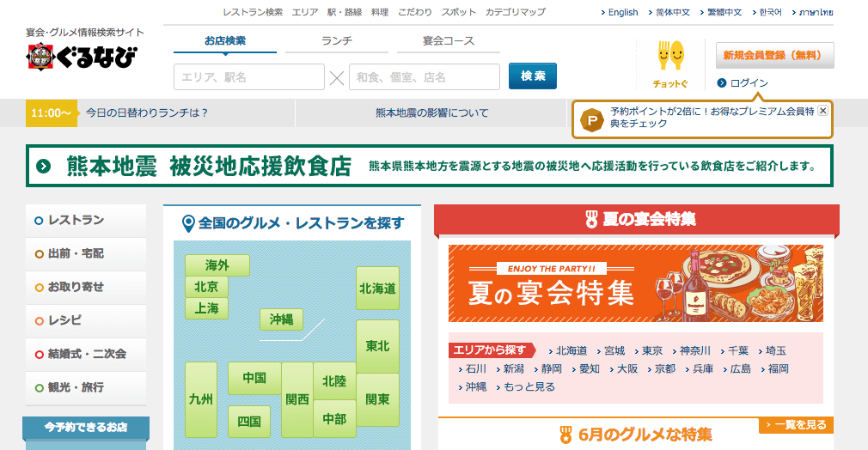Open the 熊本地震 被災地応援飲食店 banner
Image resolution: width=868 pixels, height=450 pixels.
(430, 166)
